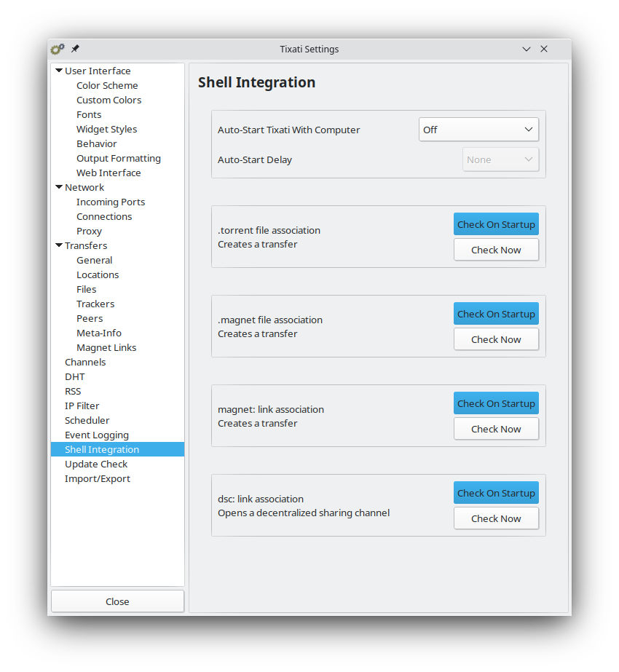Open the Auto-Start Tixati With Computer dropdown
Screen dimensions: 619x672
478,129
